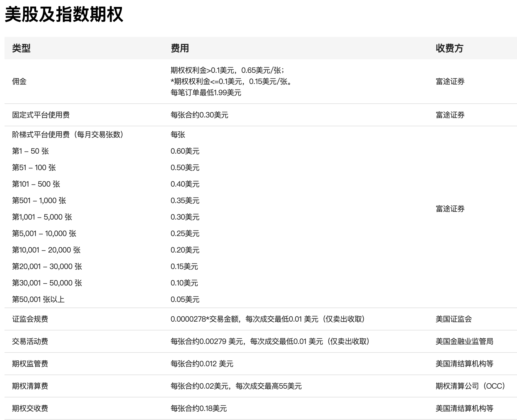Click 期权清算公司 (OCC) text
The height and width of the screenshot is (420, 517).
(x=470, y=386)
